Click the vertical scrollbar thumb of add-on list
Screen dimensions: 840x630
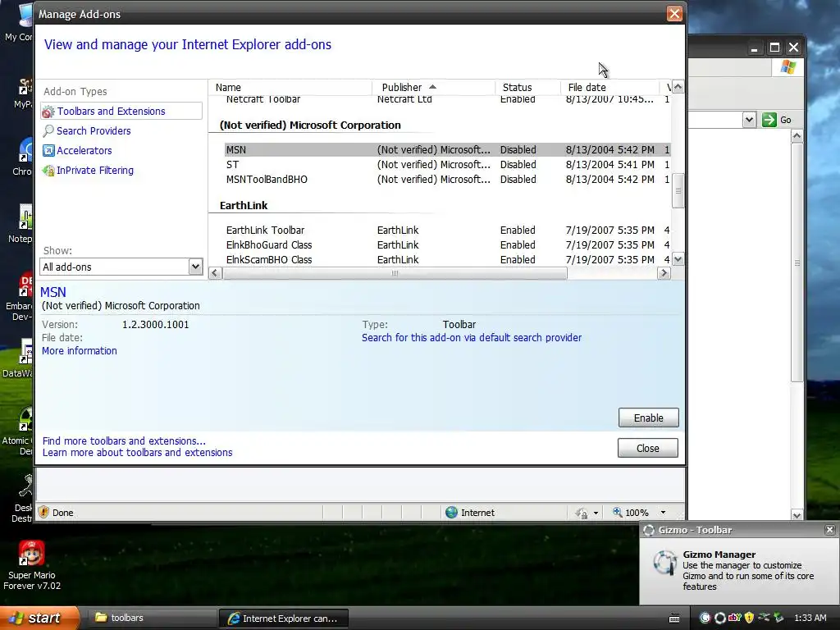tap(678, 190)
